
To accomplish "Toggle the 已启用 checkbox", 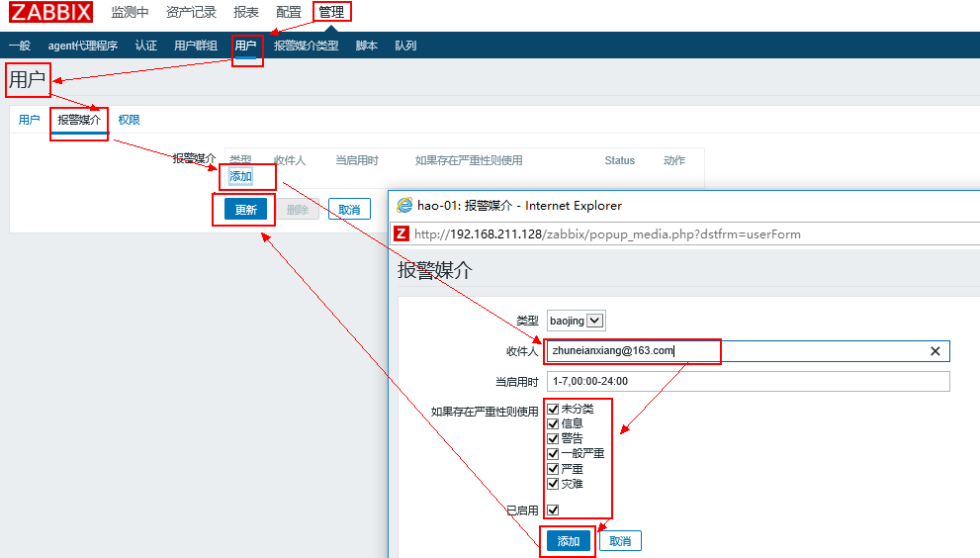I will pos(553,510).
